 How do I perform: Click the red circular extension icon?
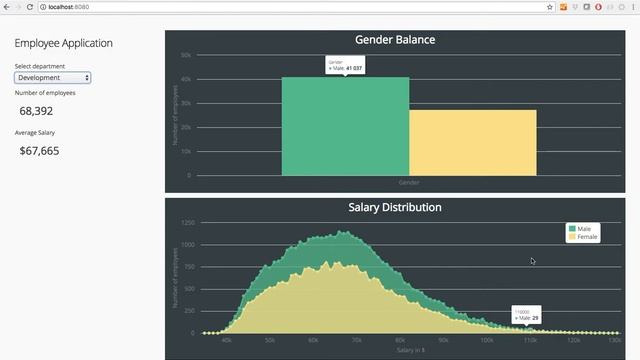(x=598, y=7)
